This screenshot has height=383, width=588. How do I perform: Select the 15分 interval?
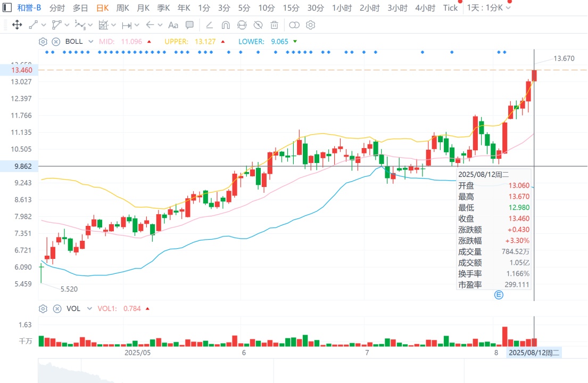pyautogui.click(x=291, y=8)
